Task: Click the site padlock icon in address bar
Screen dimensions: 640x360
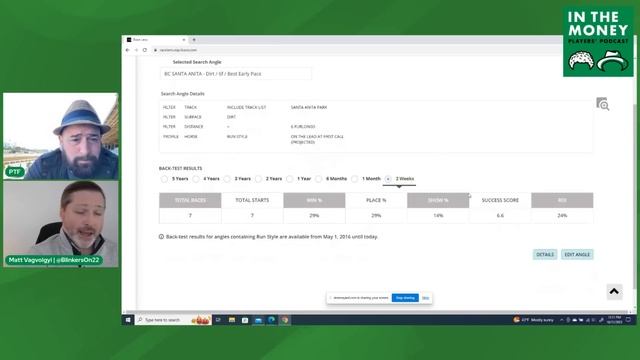Action: coord(155,50)
